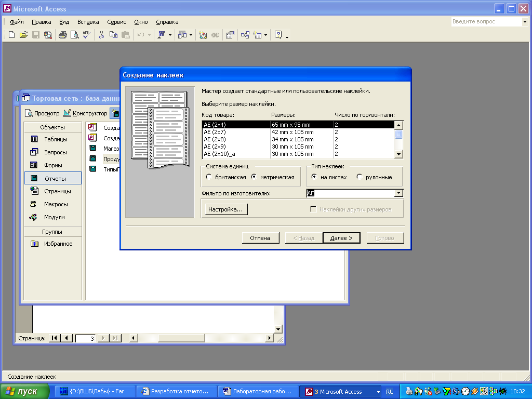Click the Open folder toolbar icon
Image resolution: width=532 pixels, height=399 pixels.
[x=23, y=35]
